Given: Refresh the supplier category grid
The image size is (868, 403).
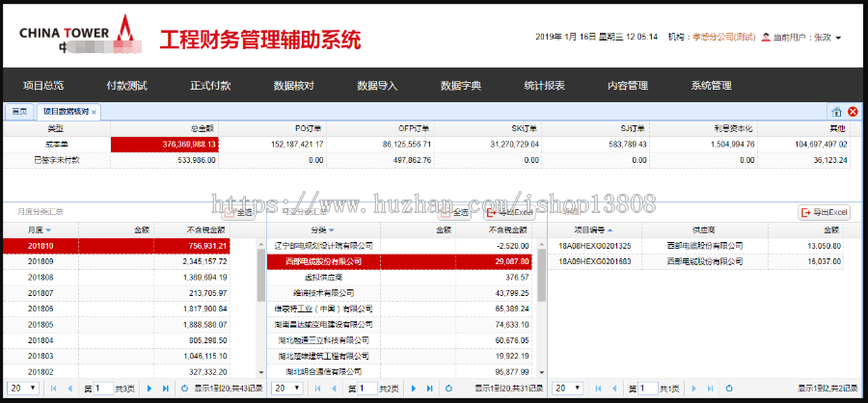Looking at the screenshot, I should pos(449,389).
